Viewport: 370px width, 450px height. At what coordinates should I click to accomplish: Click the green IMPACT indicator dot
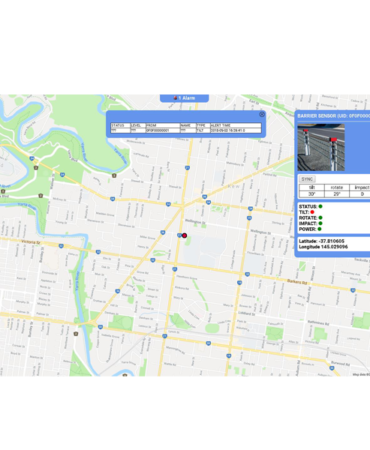point(320,223)
